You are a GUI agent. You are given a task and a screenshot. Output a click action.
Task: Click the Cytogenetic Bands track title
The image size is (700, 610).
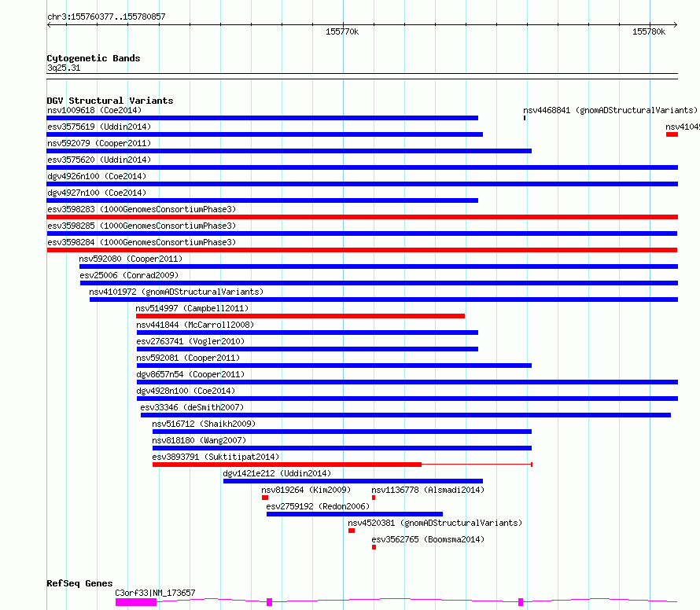pyautogui.click(x=94, y=58)
